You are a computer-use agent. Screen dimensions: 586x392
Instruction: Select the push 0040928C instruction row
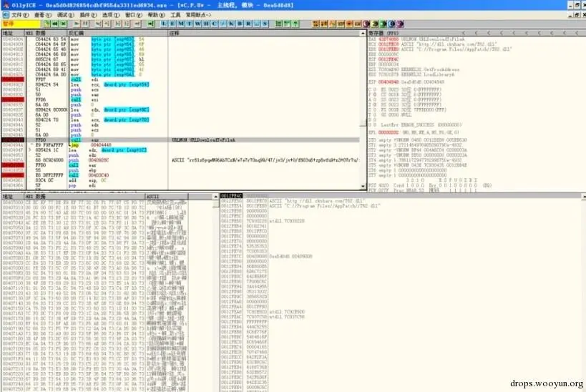180,160
